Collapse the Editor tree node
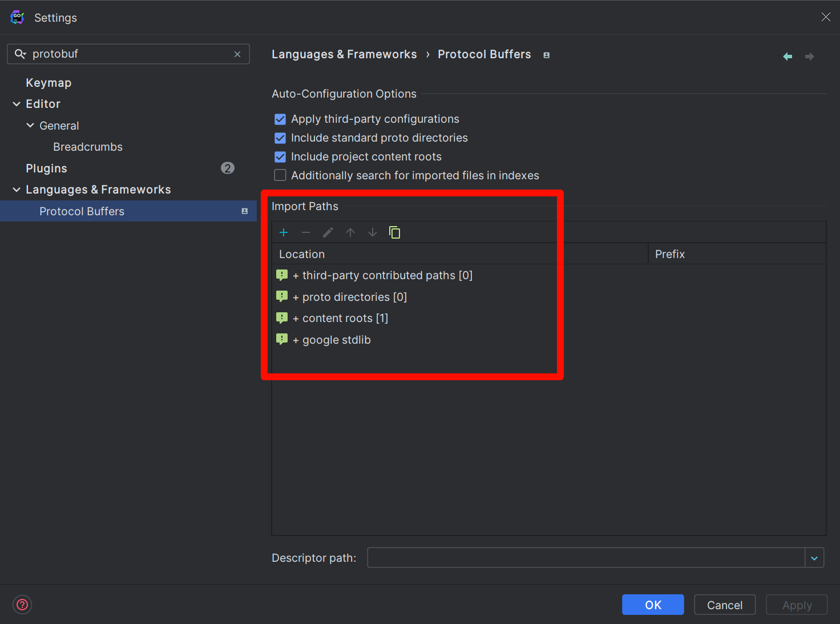The width and height of the screenshot is (840, 624). click(x=17, y=104)
